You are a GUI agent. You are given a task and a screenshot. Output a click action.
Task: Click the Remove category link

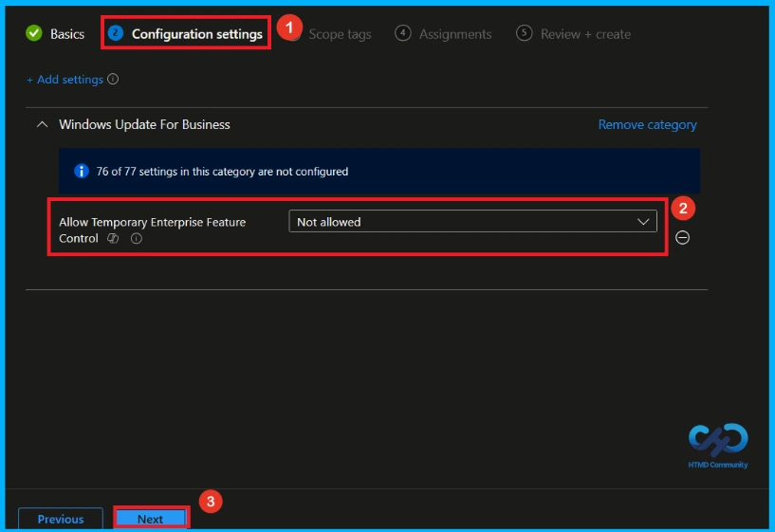648,124
